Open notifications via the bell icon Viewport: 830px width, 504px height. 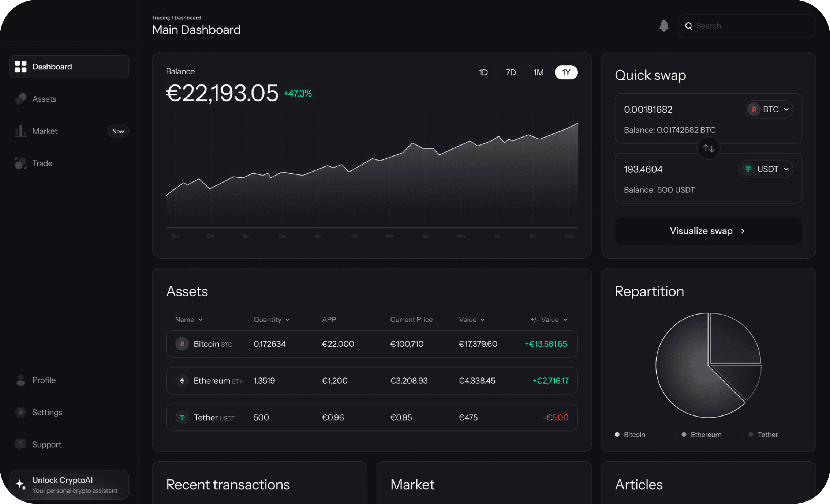pos(663,26)
